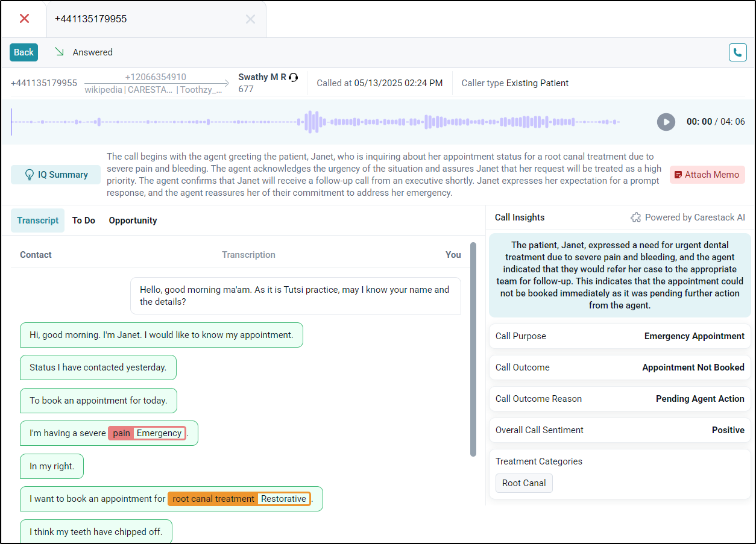Click the red X icon left of the tab
Screen dimensions: 756x544
click(x=24, y=18)
